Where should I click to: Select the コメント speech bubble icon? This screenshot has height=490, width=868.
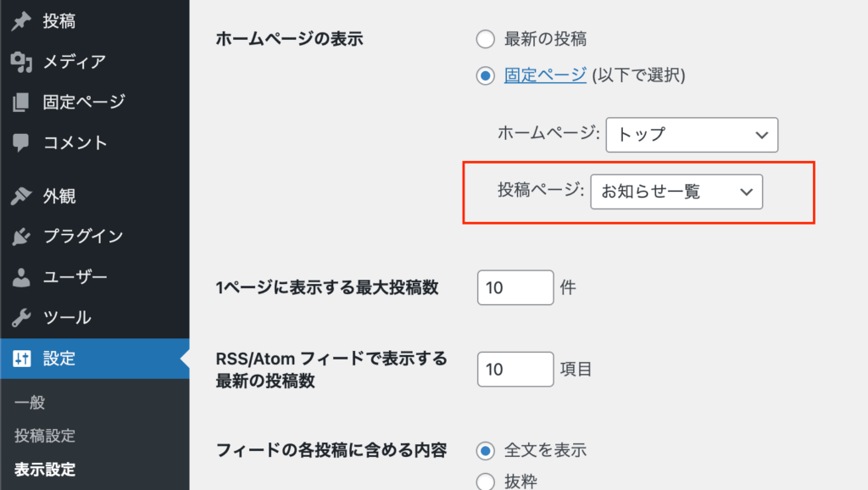coord(21,142)
